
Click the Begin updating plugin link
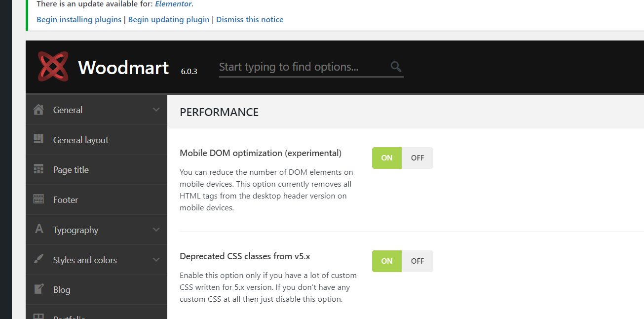169,20
